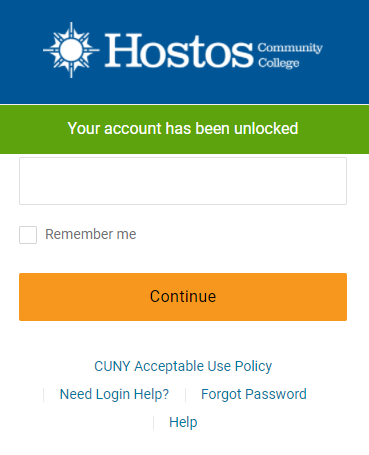369x455 pixels.
Task: Click the Hostos sun logo icon
Action: [x=71, y=50]
